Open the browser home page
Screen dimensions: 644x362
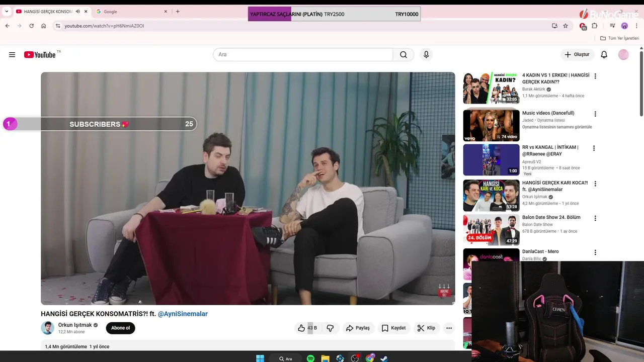(44, 26)
